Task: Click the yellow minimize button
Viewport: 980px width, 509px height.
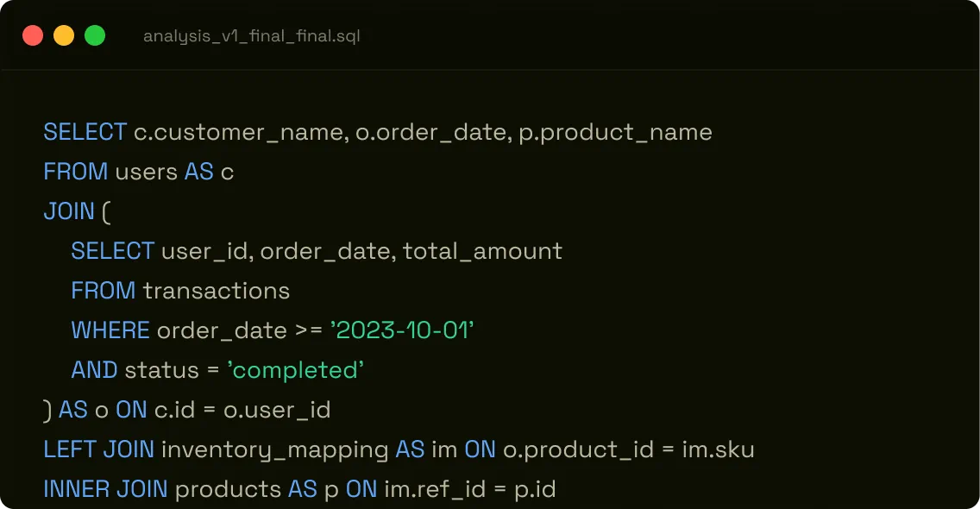Action: pos(64,35)
